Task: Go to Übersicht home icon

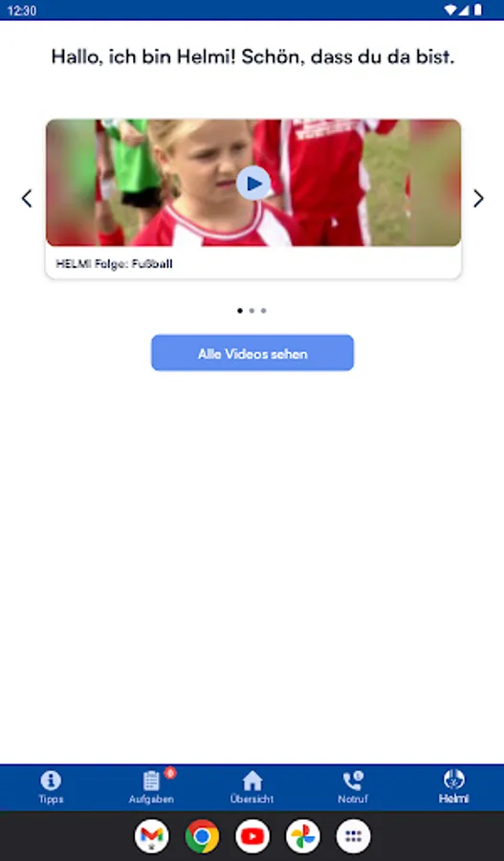Action: coord(252,787)
